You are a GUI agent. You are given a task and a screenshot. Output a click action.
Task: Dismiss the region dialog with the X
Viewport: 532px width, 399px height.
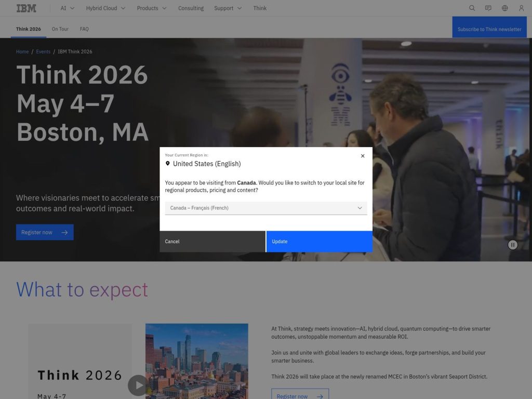(x=363, y=155)
